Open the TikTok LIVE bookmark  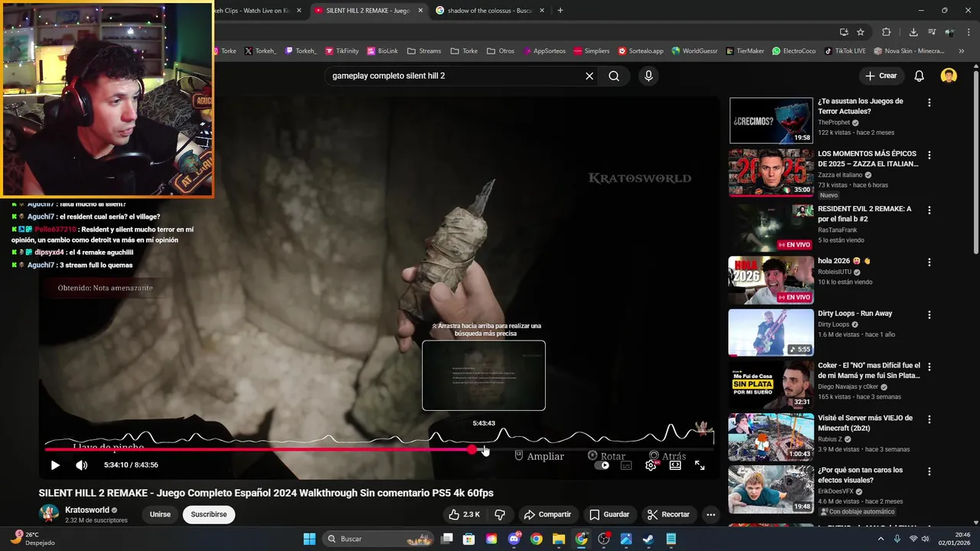[x=845, y=51]
